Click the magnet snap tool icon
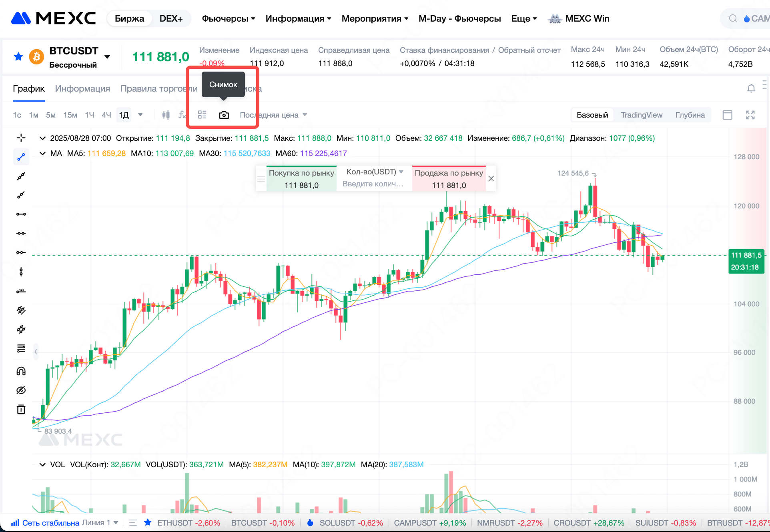This screenshot has height=532, width=770. point(21,371)
